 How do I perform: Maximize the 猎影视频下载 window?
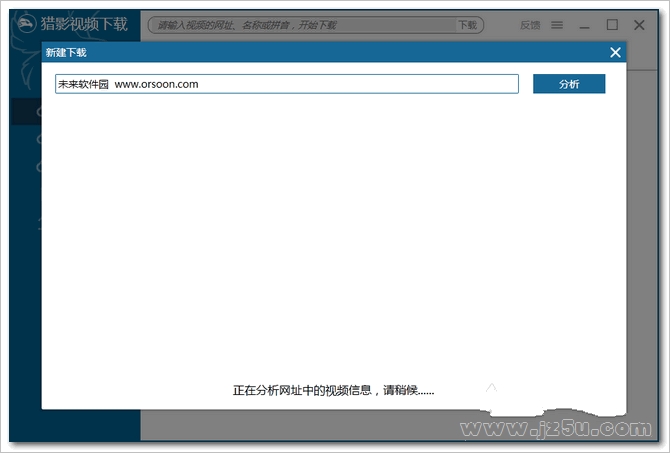(612, 25)
